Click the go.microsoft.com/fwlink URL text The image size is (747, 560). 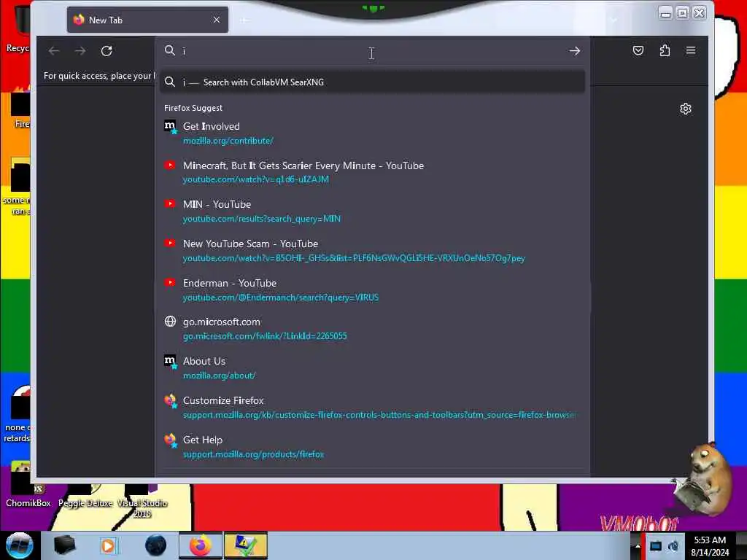265,336
